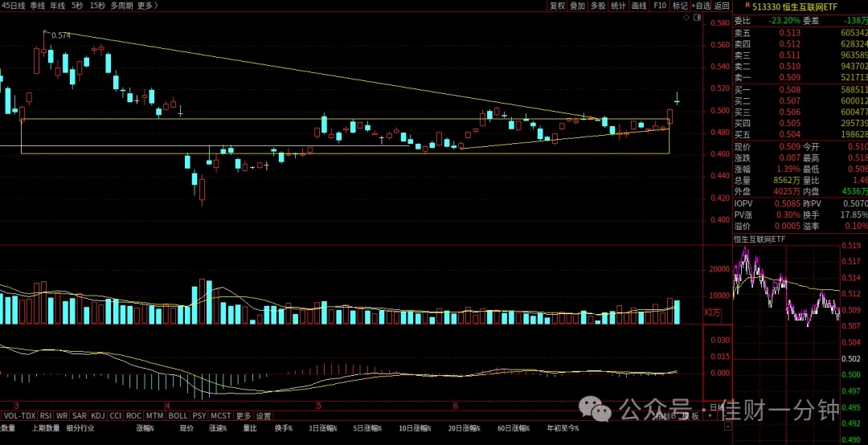The width and height of the screenshot is (868, 445).
Task: Select the BOLL indicator tab
Action: coord(178,415)
